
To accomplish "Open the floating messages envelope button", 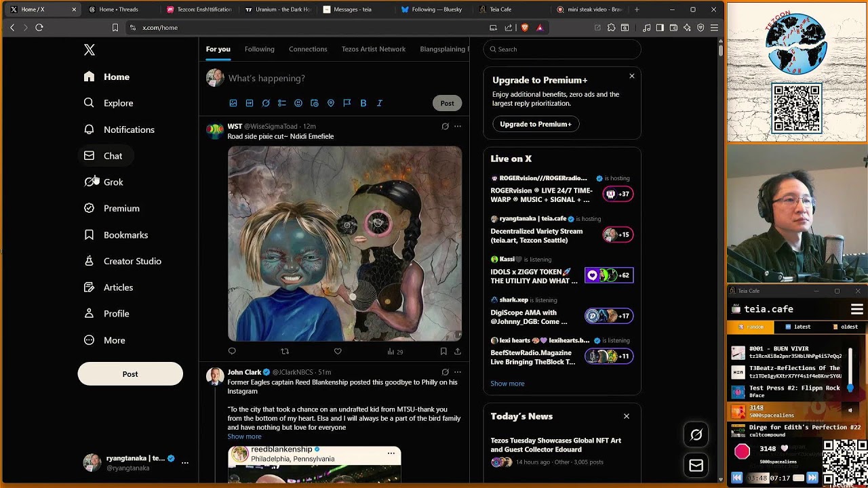I will click(x=696, y=466).
